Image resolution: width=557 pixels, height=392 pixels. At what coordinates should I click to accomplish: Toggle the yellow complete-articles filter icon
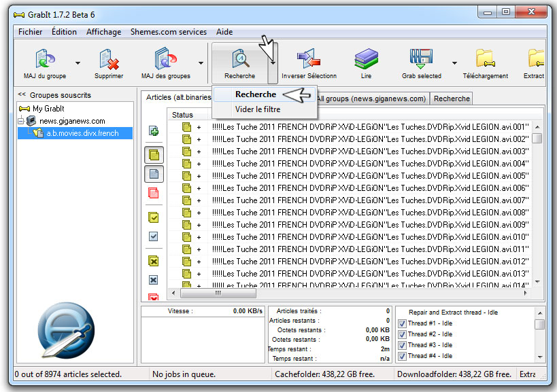click(x=154, y=155)
